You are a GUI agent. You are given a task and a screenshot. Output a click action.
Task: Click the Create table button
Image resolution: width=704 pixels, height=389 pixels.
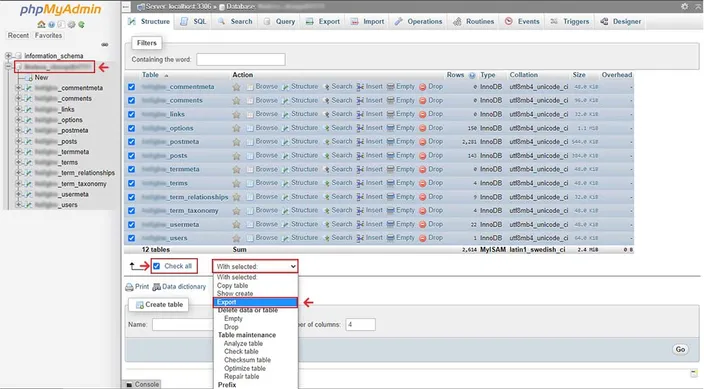[x=159, y=305]
